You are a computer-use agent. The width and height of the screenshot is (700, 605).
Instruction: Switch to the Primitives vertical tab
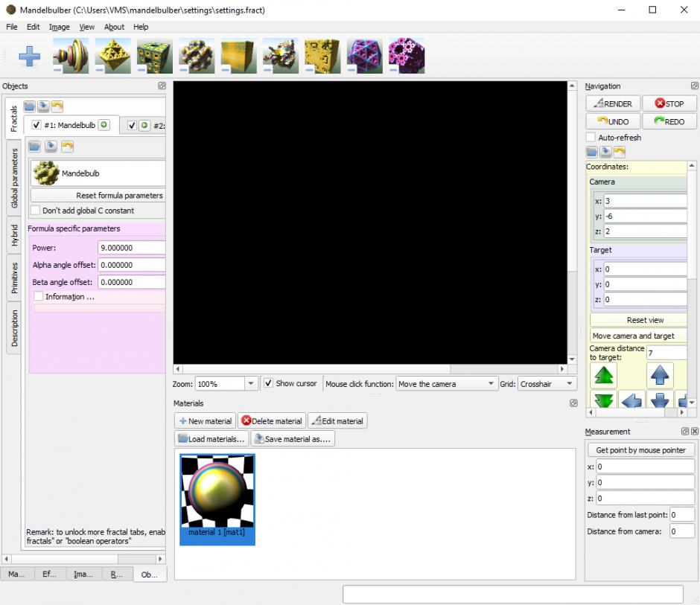pos(14,278)
